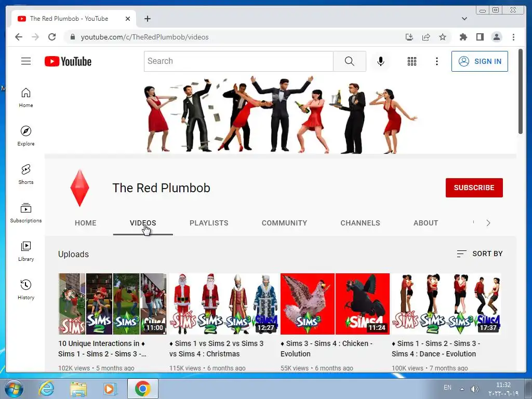Select the Videos tab
The image size is (532, 399).
(143, 223)
